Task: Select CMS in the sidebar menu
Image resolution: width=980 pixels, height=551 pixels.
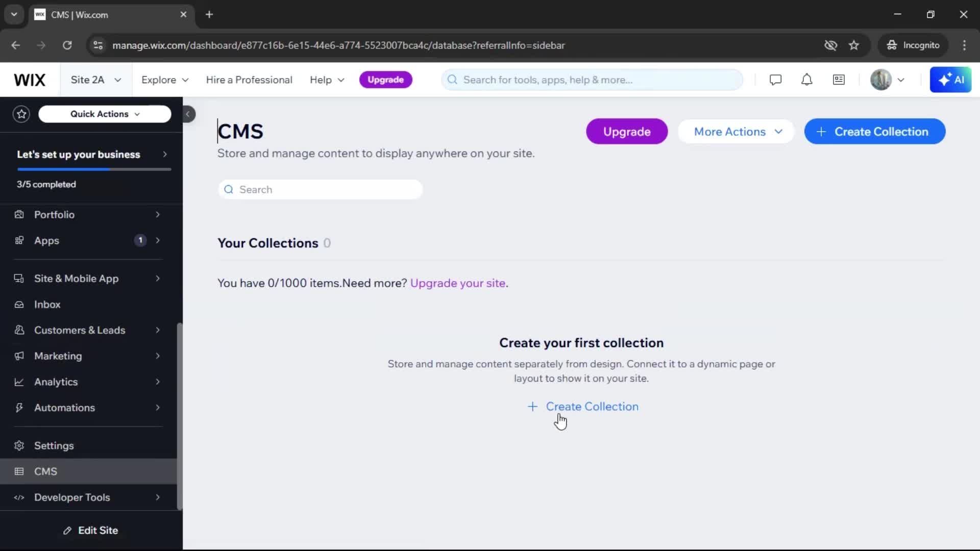Action: (x=88, y=471)
